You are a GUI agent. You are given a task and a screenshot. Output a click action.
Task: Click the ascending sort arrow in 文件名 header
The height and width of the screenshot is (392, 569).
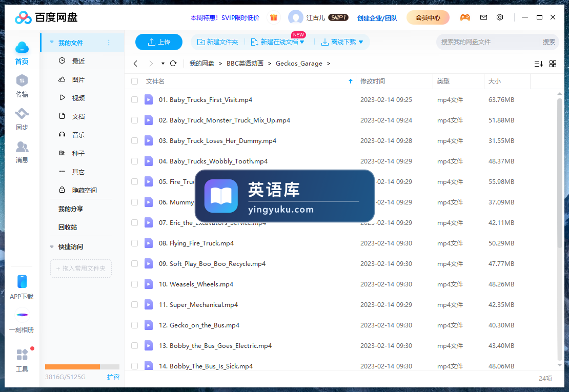(351, 81)
